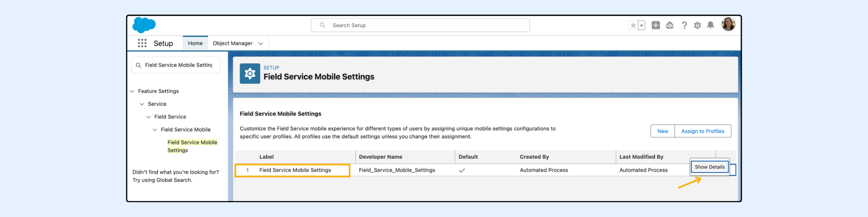Open the Object Manager dropdown chevron

260,43
